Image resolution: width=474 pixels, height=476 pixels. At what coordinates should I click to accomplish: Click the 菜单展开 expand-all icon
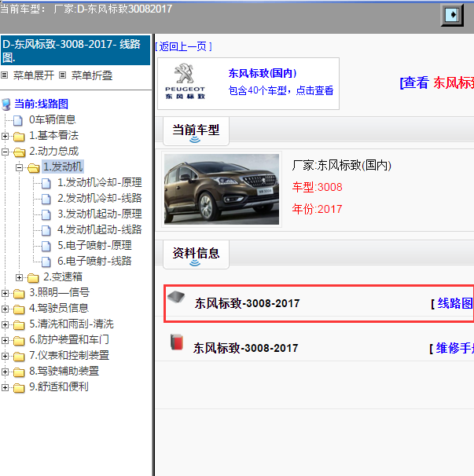coord(4,75)
